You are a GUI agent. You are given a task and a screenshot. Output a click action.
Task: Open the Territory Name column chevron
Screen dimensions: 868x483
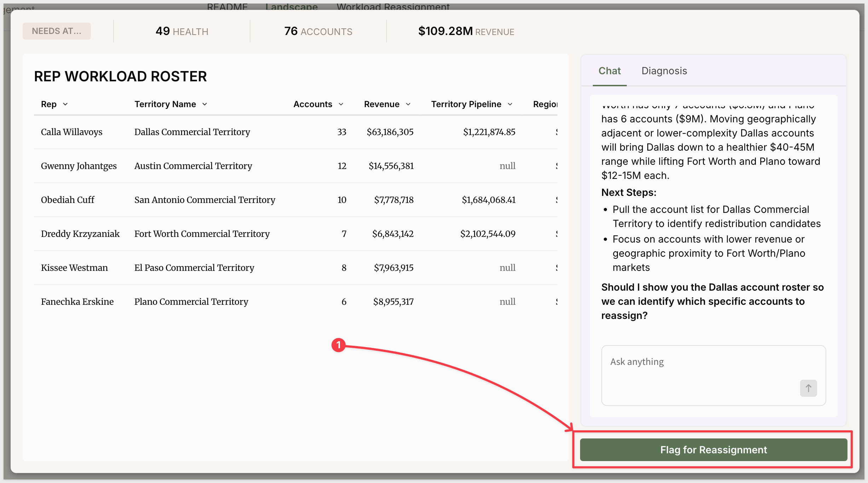point(205,104)
